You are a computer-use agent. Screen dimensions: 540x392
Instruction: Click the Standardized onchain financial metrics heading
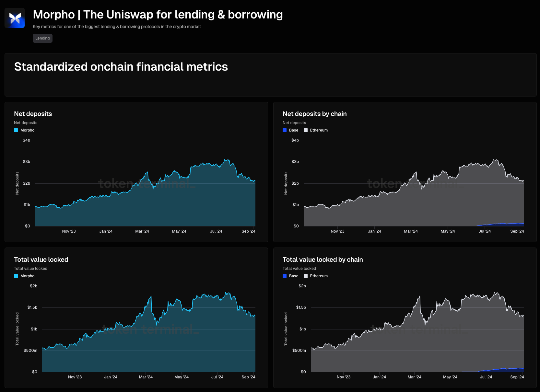(x=121, y=67)
